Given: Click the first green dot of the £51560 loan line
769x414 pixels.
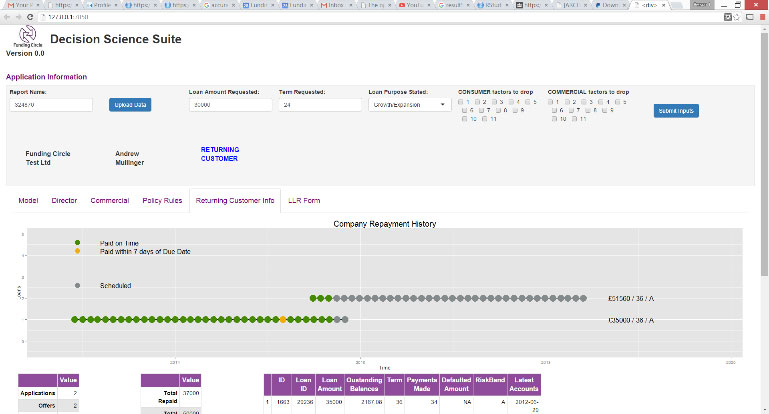Looking at the screenshot, I should [313, 298].
